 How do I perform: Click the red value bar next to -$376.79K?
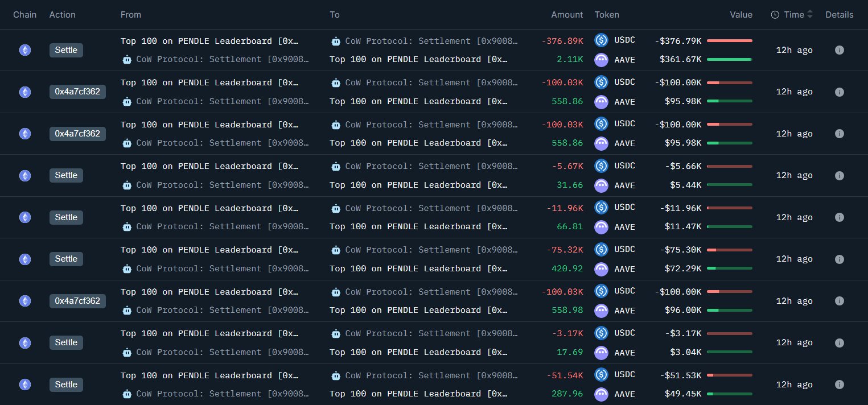729,41
